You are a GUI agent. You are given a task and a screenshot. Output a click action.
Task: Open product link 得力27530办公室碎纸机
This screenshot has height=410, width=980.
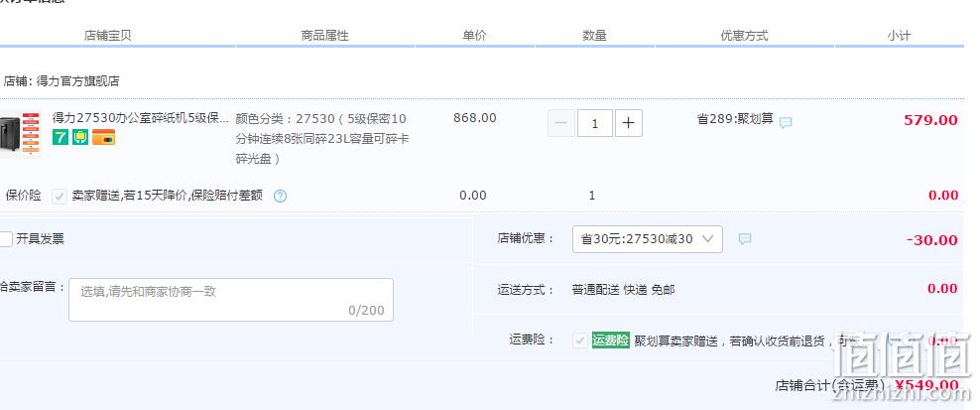pos(140,118)
